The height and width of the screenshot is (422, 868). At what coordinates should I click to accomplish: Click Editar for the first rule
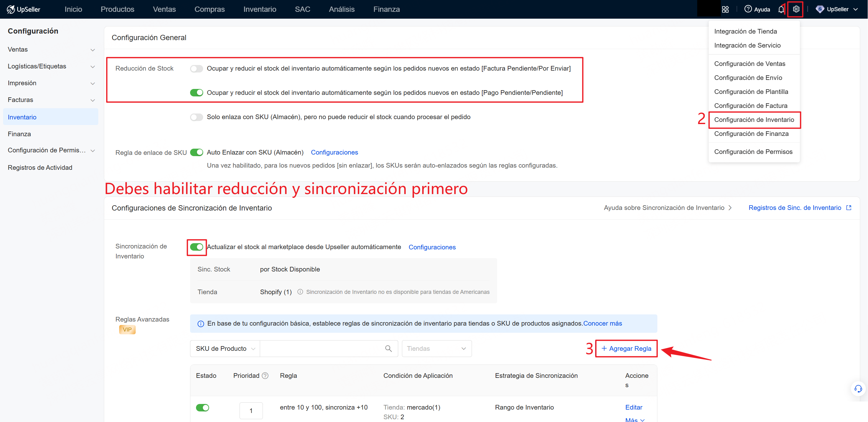click(x=633, y=407)
